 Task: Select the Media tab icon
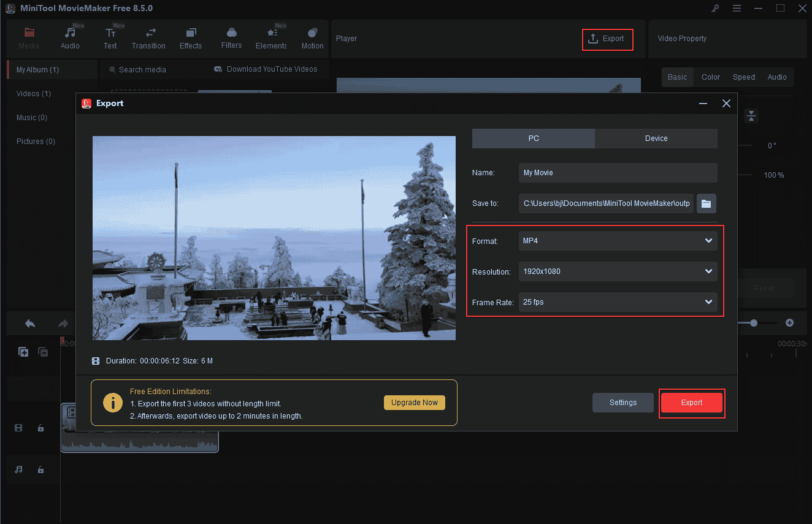(x=29, y=31)
